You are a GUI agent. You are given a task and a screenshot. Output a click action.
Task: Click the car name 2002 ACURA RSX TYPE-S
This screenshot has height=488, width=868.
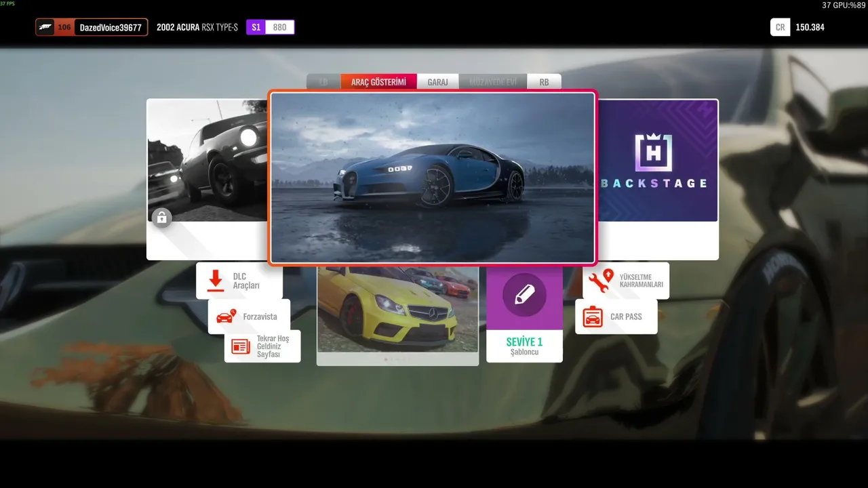coord(197,28)
